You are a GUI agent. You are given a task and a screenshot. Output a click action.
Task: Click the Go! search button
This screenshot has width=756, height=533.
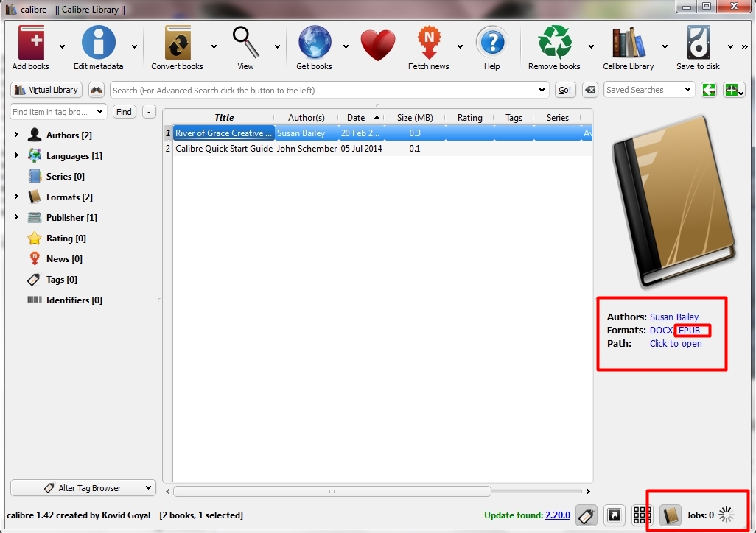564,91
